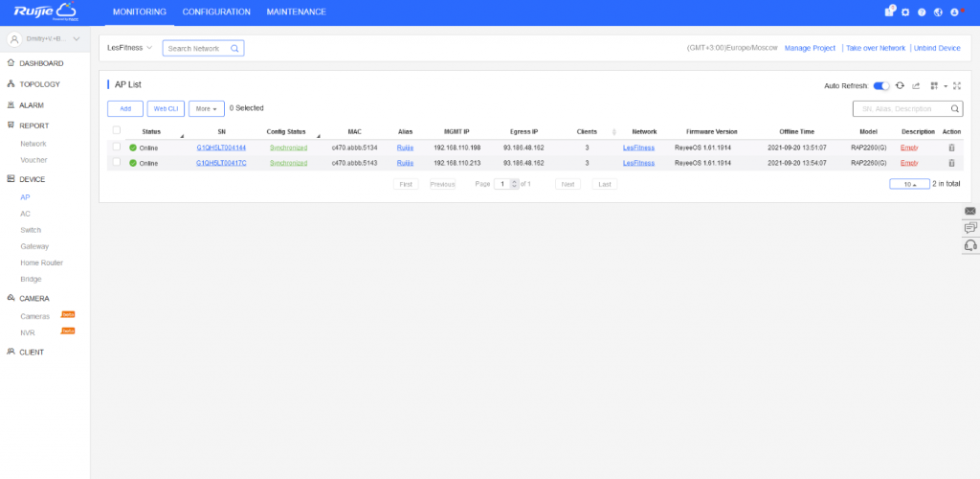Open the Take over Network link
The width and height of the screenshot is (980, 479).
coord(875,48)
